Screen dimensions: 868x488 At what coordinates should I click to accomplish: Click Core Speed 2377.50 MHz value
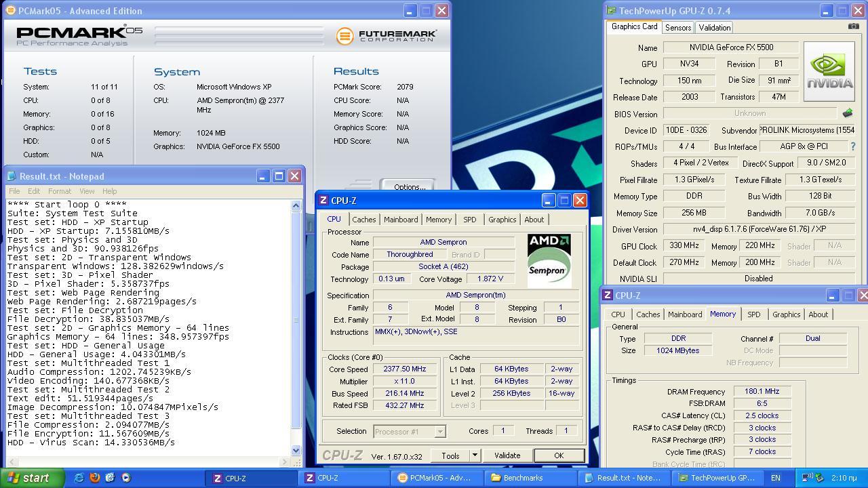pyautogui.click(x=405, y=369)
